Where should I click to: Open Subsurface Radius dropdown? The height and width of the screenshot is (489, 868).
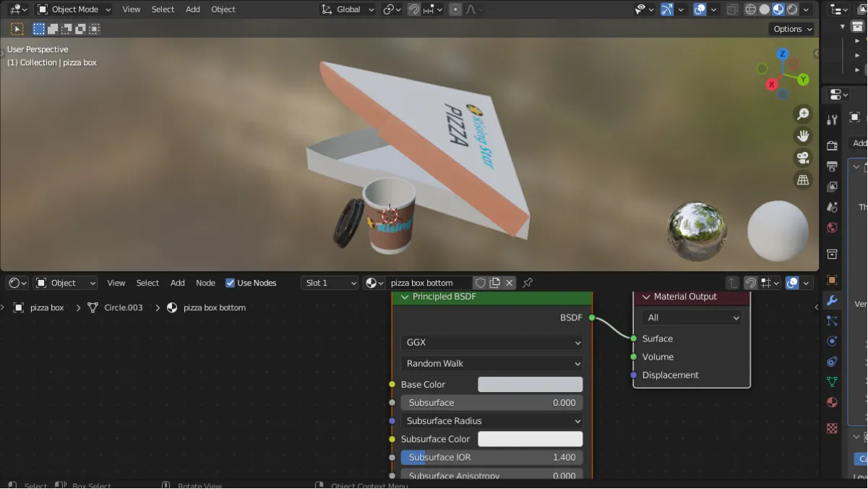pyautogui.click(x=491, y=421)
